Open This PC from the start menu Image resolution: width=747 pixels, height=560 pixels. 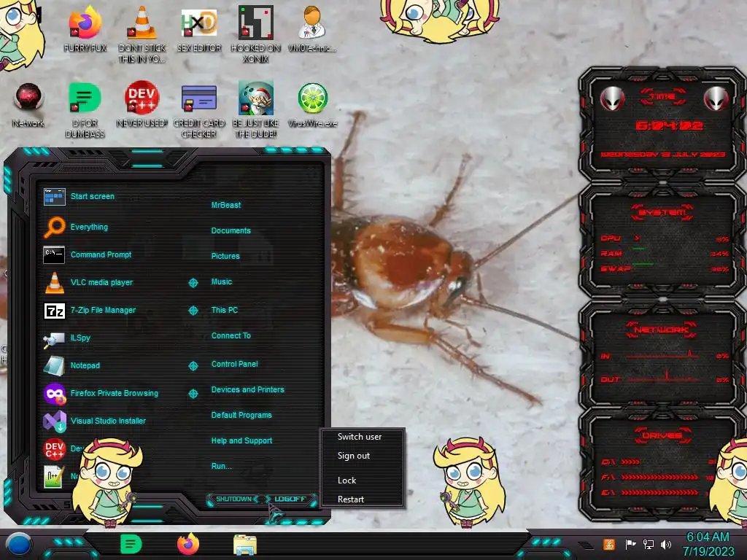point(225,310)
